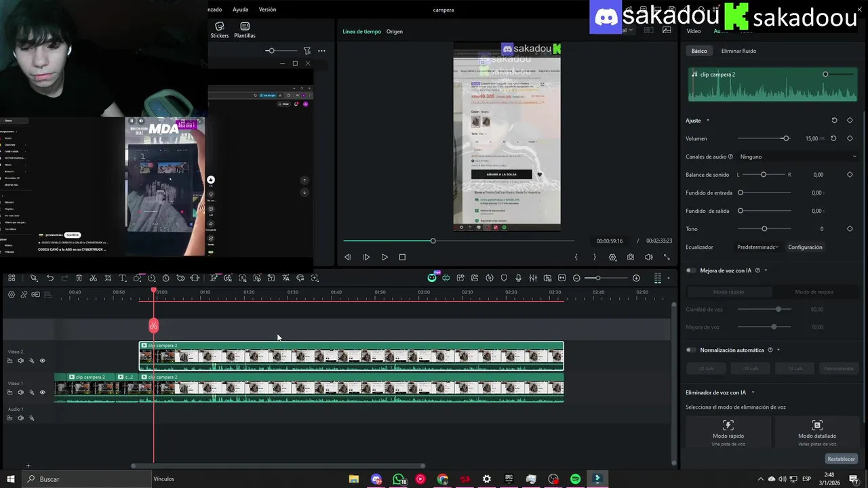Viewport: 868px width, 488px height.
Task: Open the Ecualizador Predeterminado dropdown
Action: 757,247
